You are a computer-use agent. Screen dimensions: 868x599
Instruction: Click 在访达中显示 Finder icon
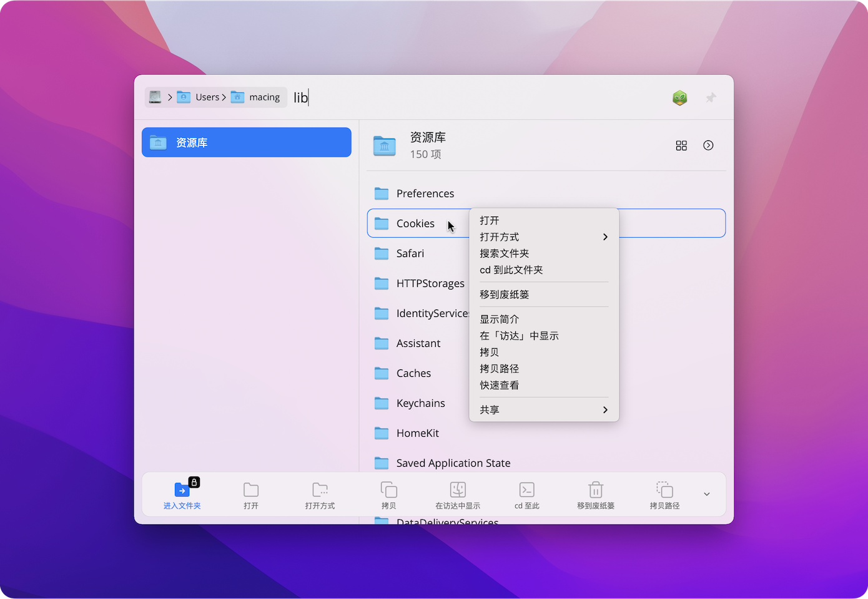(458, 490)
